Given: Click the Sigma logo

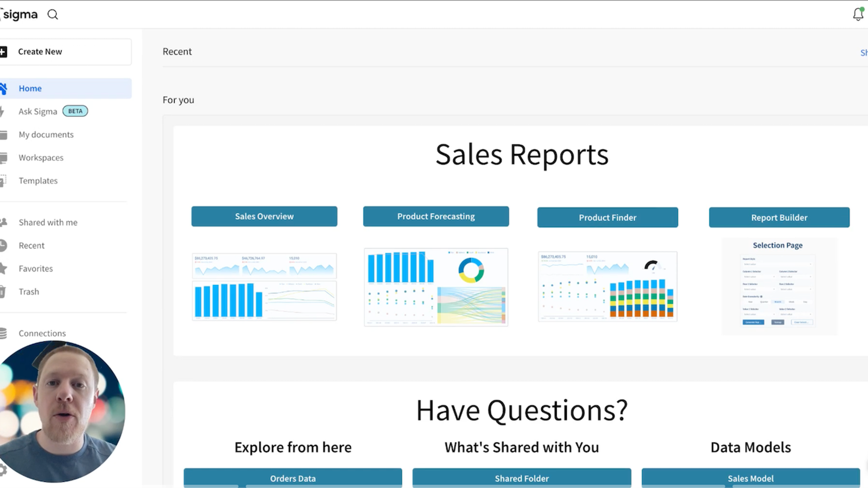Looking at the screenshot, I should click(x=19, y=14).
